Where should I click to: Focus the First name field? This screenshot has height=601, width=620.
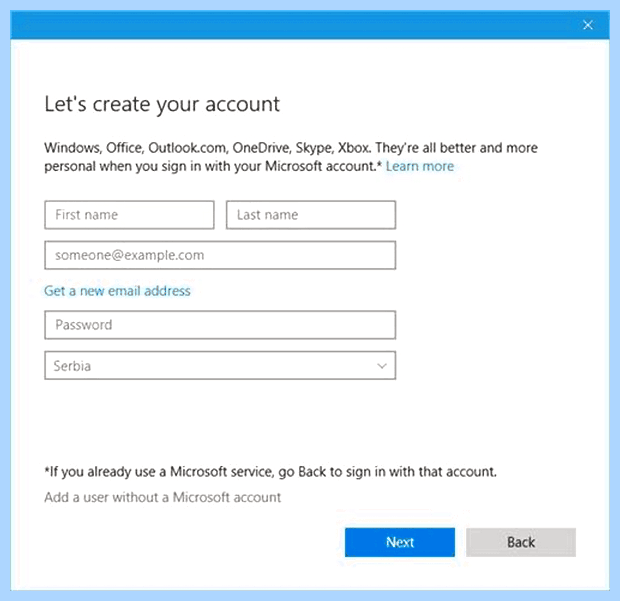(x=129, y=215)
